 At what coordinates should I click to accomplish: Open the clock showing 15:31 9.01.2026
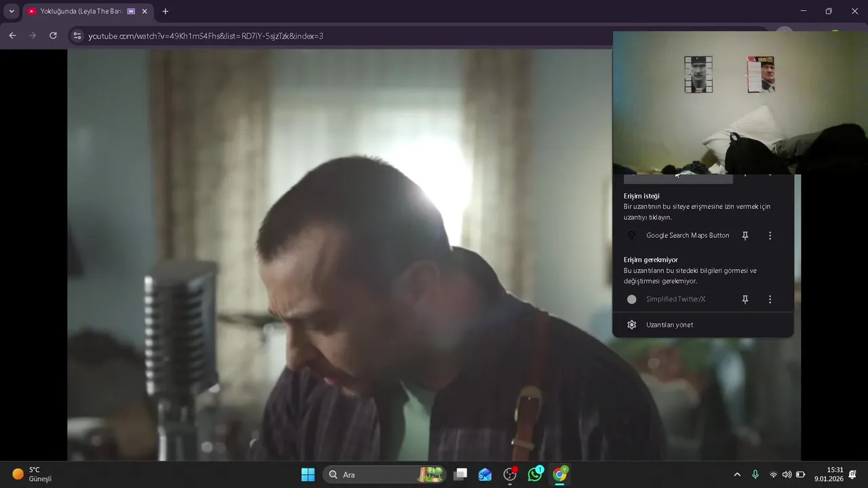pos(829,474)
